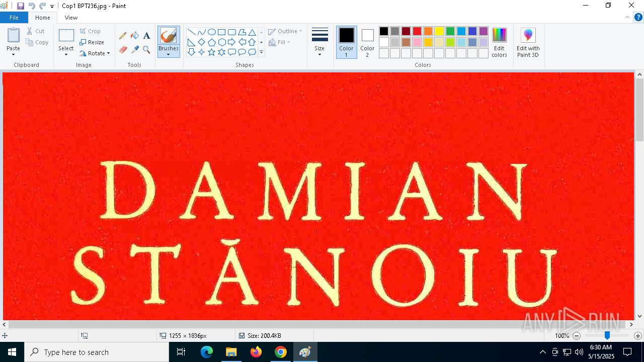The height and width of the screenshot is (362, 644).
Task: Expand the Shapes gallery more arrow
Action: click(x=261, y=52)
